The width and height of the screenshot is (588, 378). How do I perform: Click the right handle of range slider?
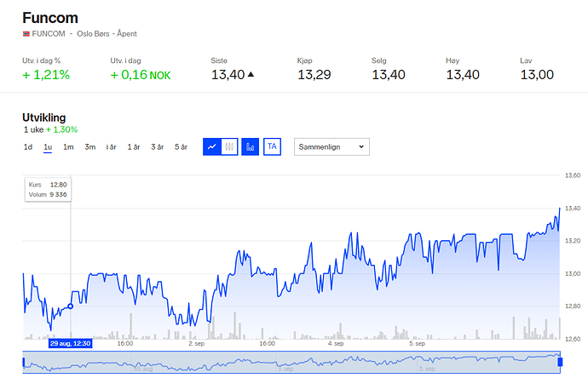(560, 362)
